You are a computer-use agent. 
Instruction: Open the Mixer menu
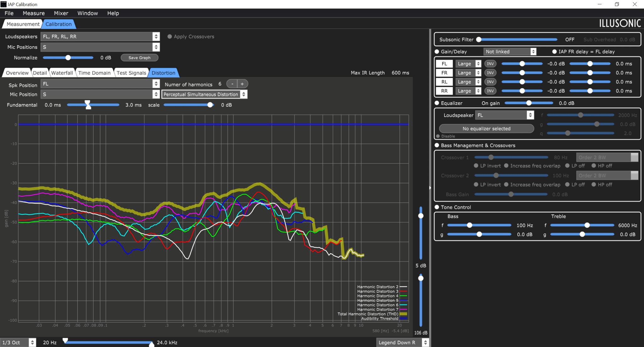pyautogui.click(x=61, y=13)
